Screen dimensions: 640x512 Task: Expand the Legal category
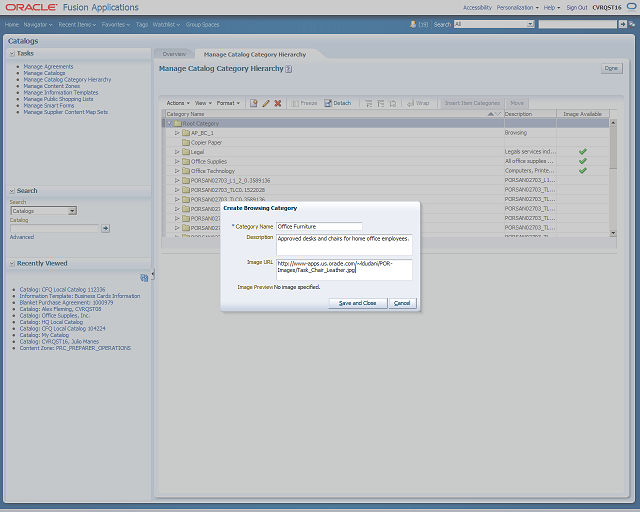point(177,152)
